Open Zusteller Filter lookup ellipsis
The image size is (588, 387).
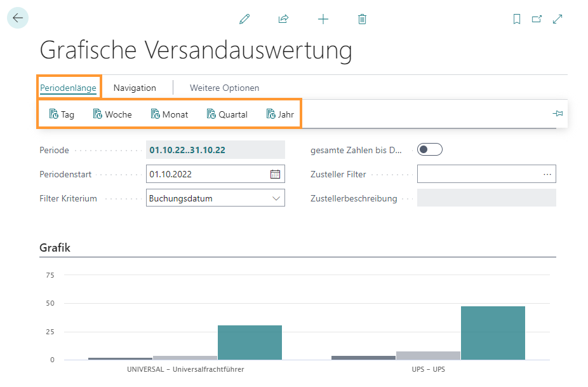coord(547,174)
